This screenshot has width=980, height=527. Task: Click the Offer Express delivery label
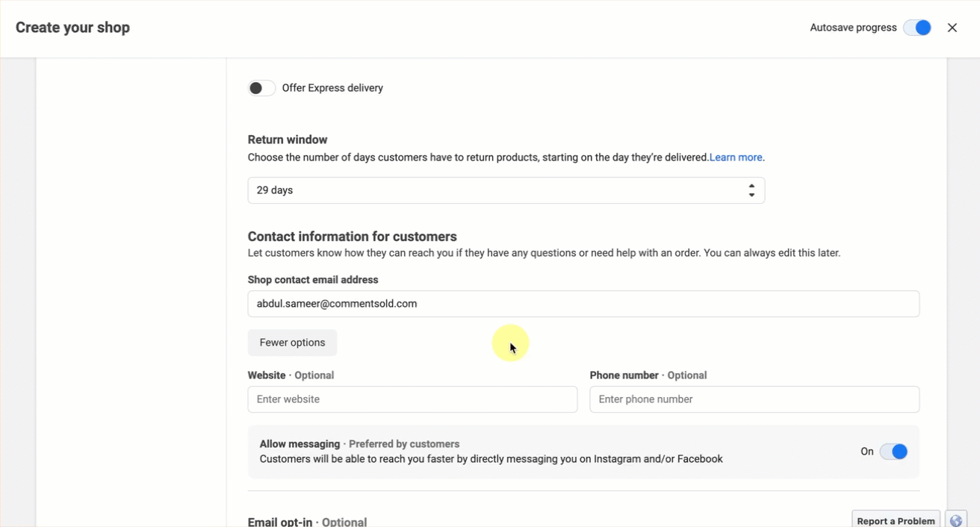(x=332, y=88)
